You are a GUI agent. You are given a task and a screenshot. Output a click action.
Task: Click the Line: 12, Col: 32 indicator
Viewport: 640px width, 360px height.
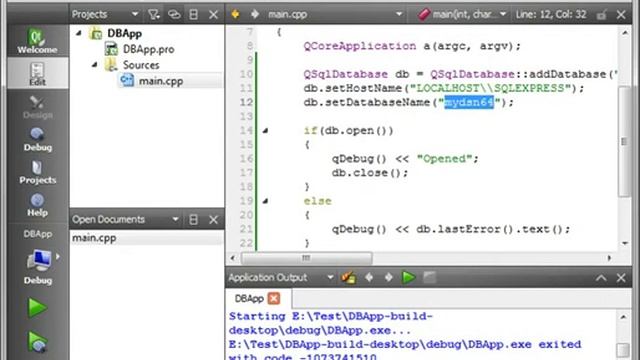point(551,15)
